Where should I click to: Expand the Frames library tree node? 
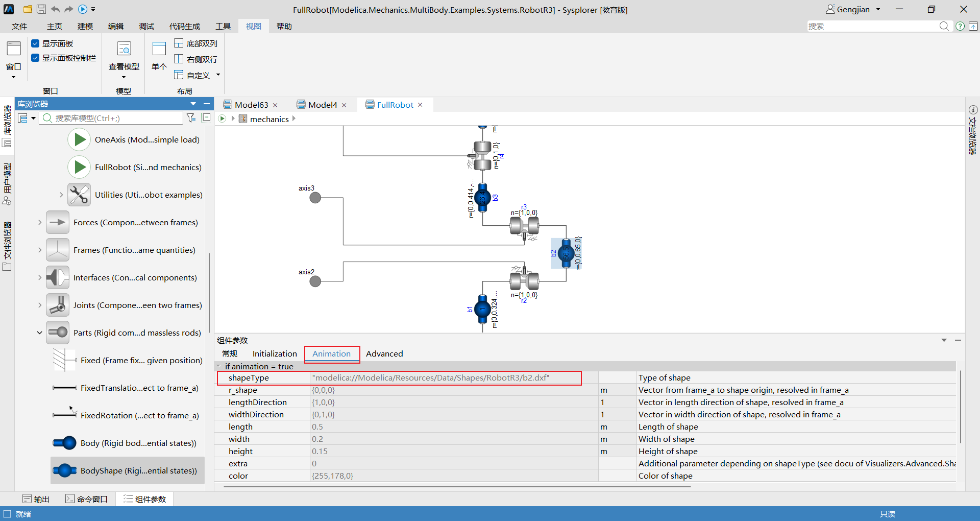39,250
